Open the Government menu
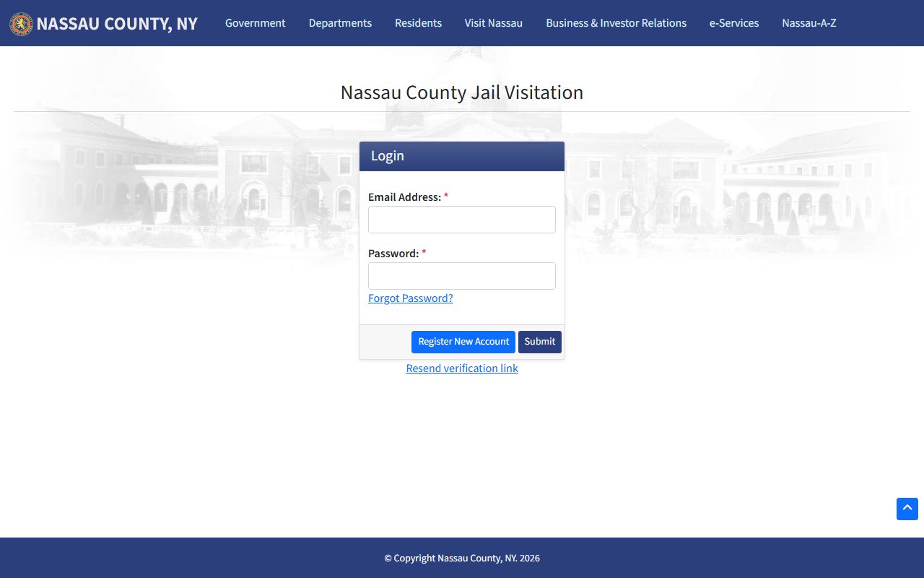924x578 pixels. click(x=256, y=23)
